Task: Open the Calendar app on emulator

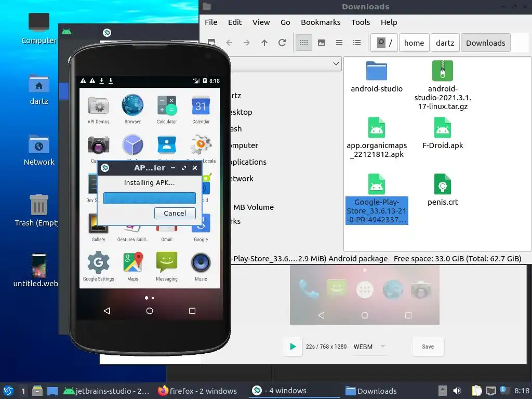Action: [201, 109]
